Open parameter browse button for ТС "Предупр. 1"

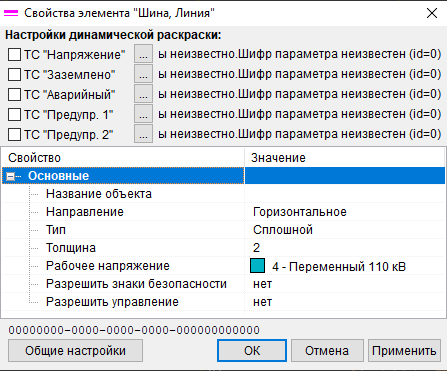143,114
